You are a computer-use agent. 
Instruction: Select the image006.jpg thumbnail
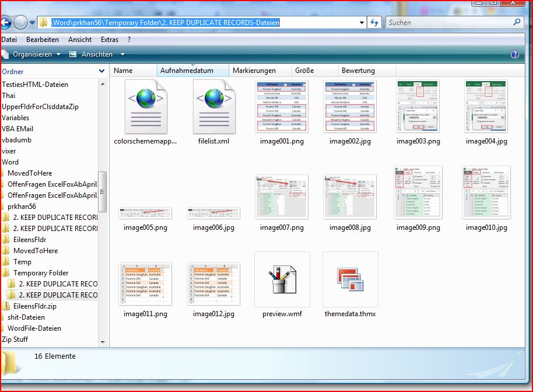213,213
